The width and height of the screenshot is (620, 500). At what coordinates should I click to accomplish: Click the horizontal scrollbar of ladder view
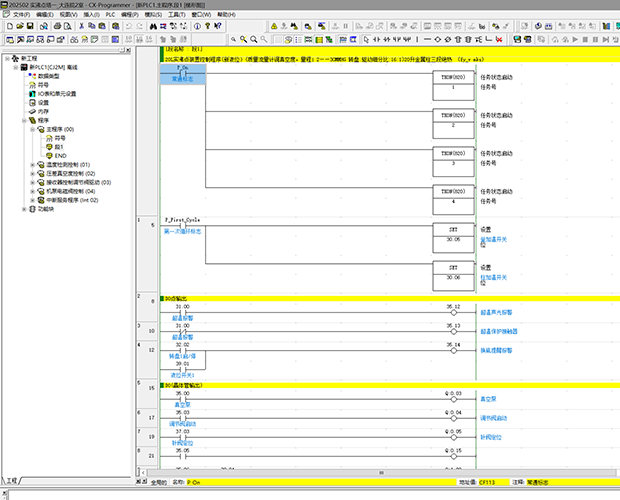(381, 472)
